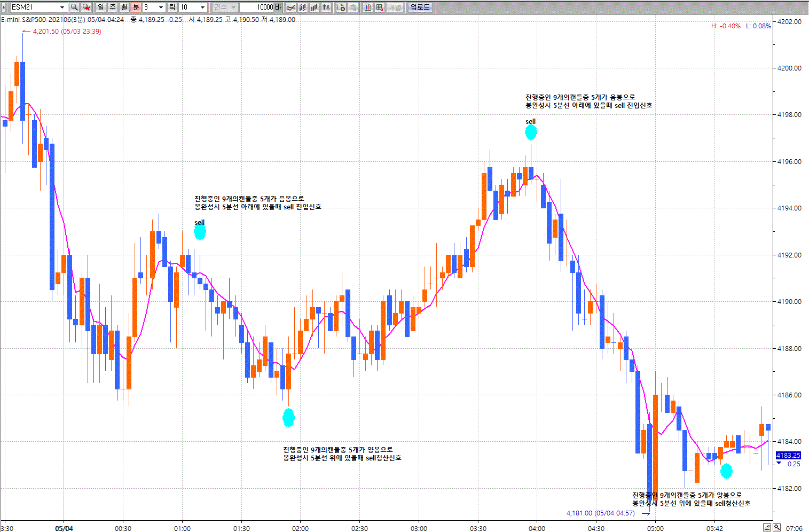Click the bar chart volume icon
This screenshot has width=809, height=532.
coord(315,7)
